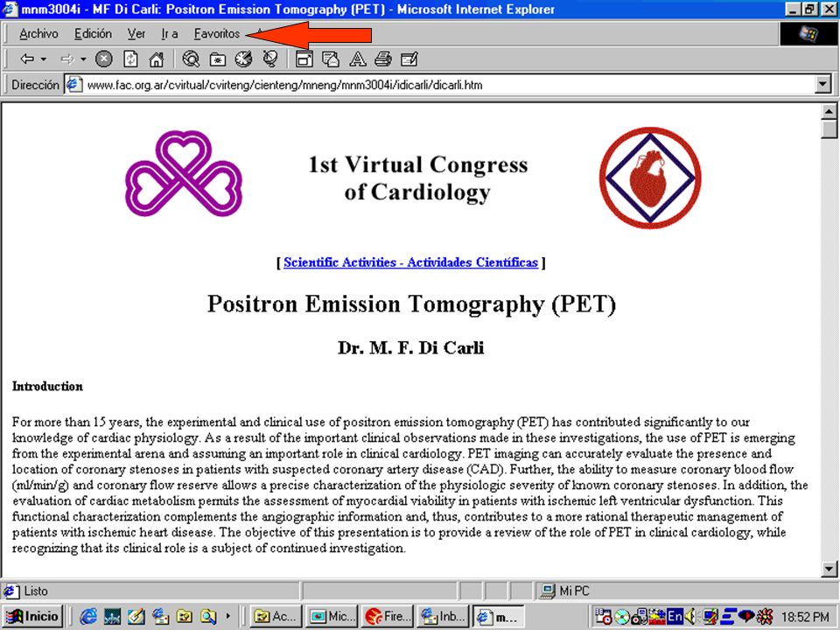Screen dimensions: 840x630
Task: Click the magnifier folder Quick Launch icon
Action: coord(208,617)
